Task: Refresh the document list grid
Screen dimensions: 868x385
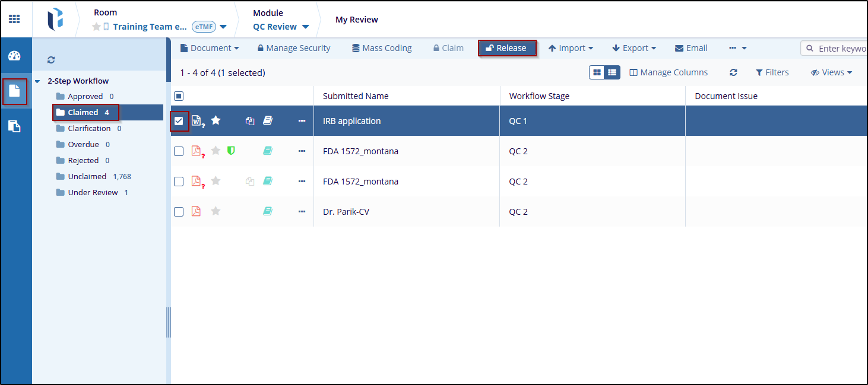Action: [733, 72]
